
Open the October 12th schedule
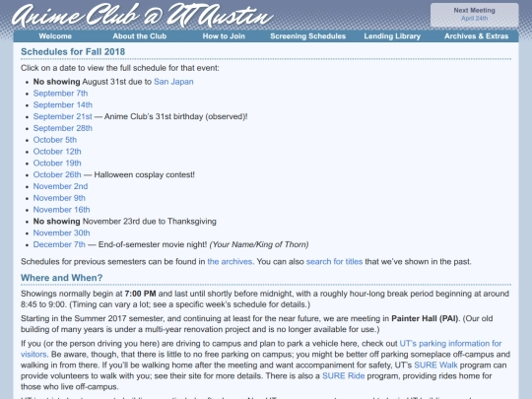click(x=57, y=152)
